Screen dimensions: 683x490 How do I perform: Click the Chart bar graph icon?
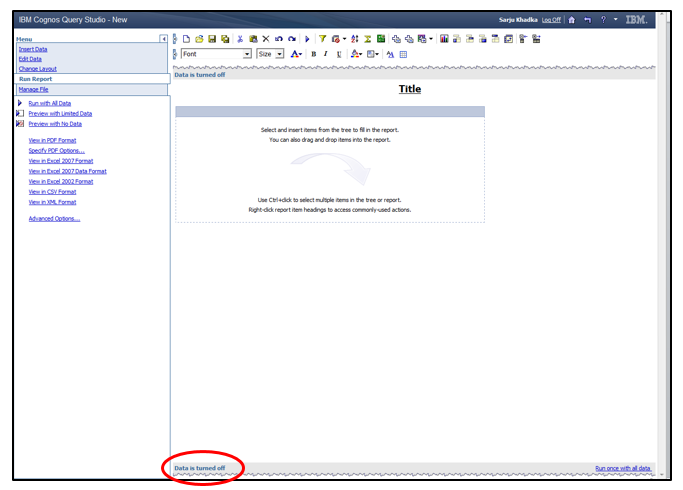click(x=444, y=39)
